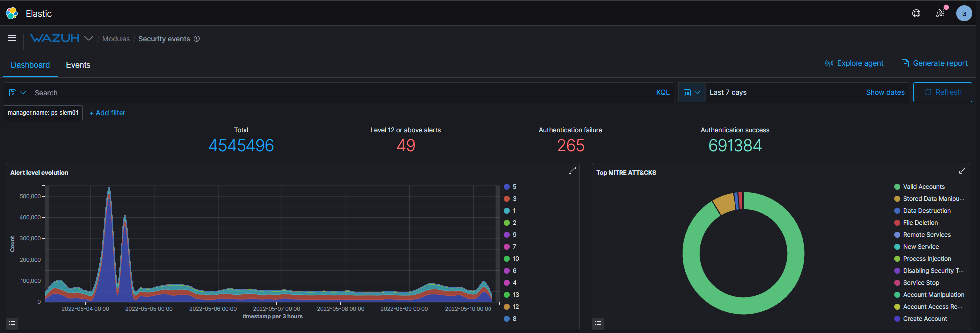Toggle legend level 3 swatch
The height and width of the screenshot is (333, 980).
pos(507,199)
